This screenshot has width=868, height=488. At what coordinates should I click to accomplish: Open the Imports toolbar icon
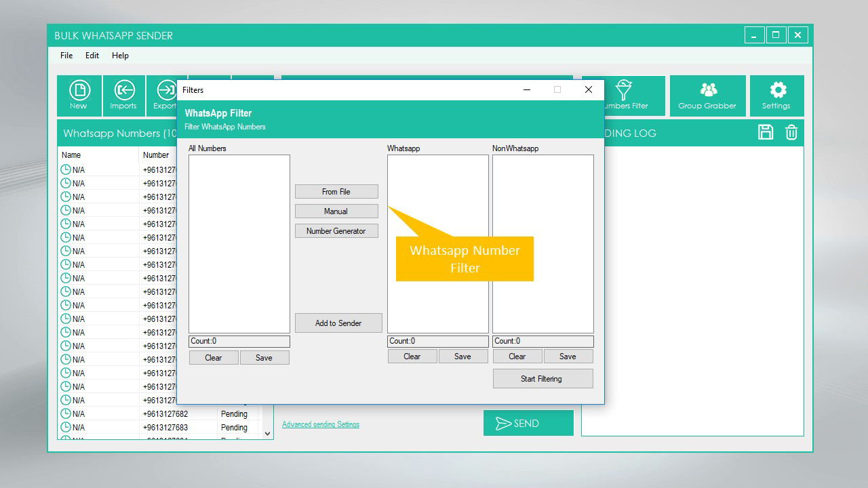point(123,96)
